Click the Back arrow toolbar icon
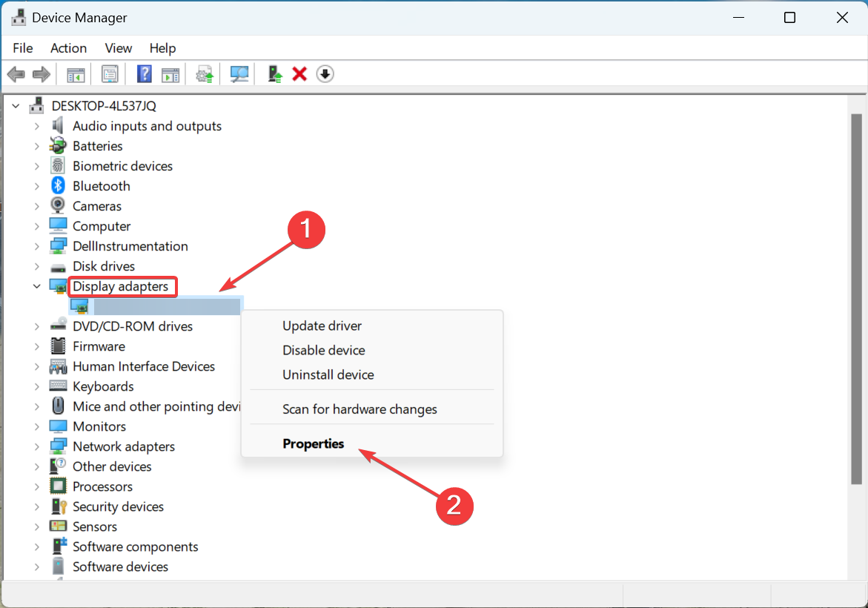The height and width of the screenshot is (608, 868). (16, 73)
